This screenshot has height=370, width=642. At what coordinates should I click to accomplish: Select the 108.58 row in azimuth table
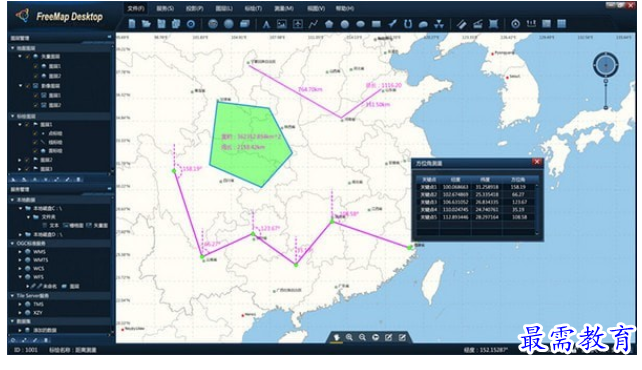476,217
